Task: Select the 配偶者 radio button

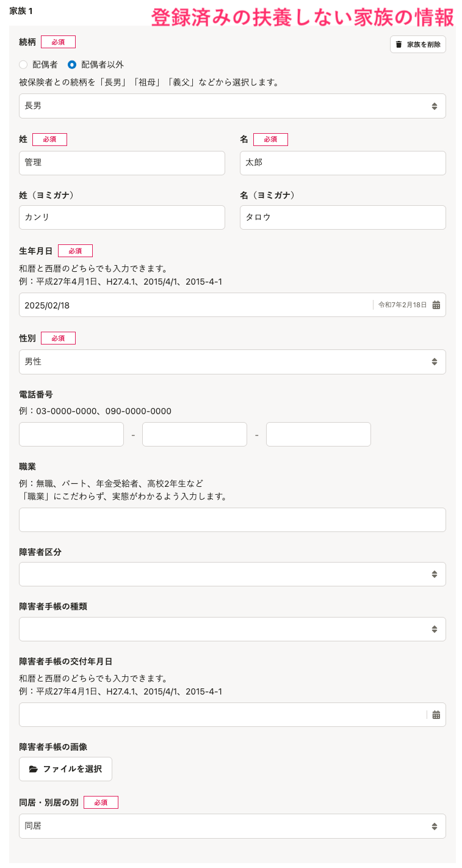Action: (23, 64)
